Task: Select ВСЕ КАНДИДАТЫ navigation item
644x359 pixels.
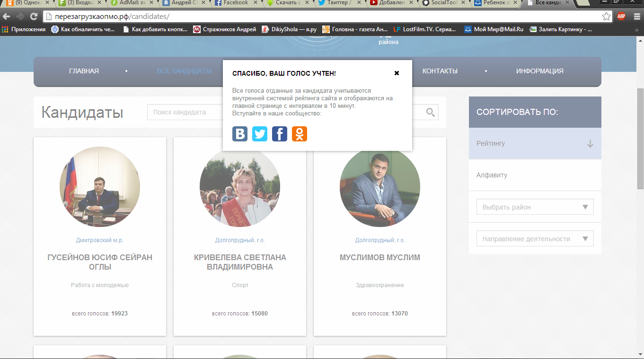Action: (184, 71)
